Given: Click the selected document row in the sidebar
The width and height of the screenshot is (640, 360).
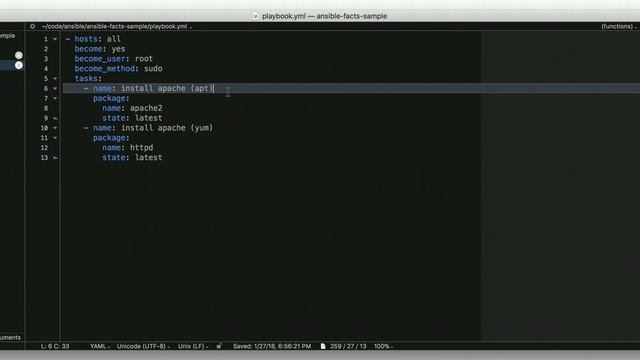Looking at the screenshot, I should click(x=12, y=65).
